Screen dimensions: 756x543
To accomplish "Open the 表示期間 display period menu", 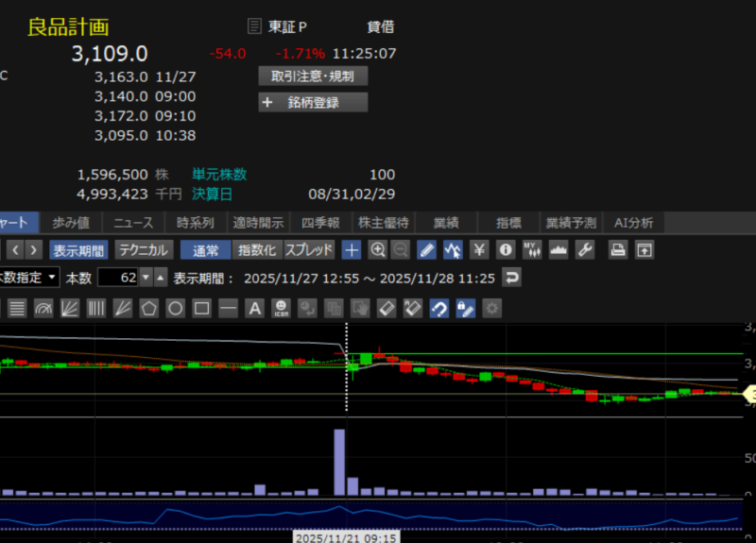I will 78,250.
